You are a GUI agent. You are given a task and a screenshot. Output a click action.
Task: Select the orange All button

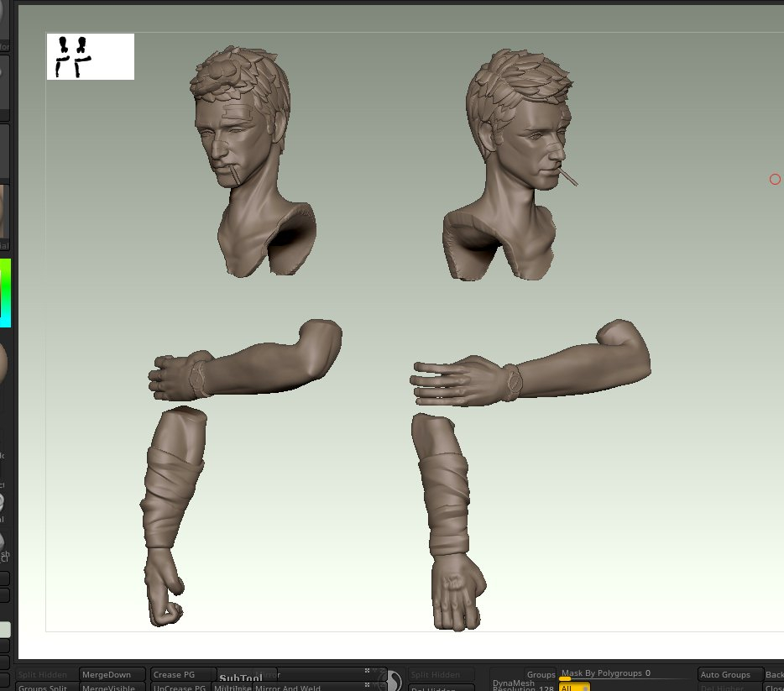tap(574, 688)
